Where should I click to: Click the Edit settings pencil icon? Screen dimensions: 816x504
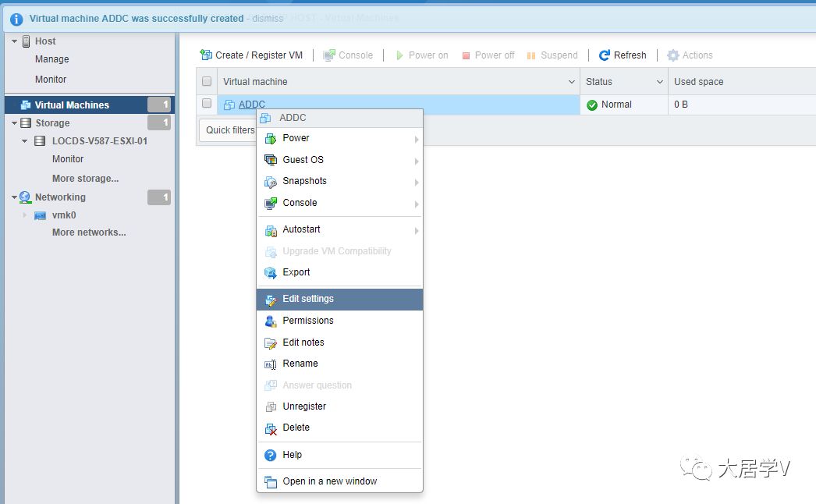coord(271,300)
